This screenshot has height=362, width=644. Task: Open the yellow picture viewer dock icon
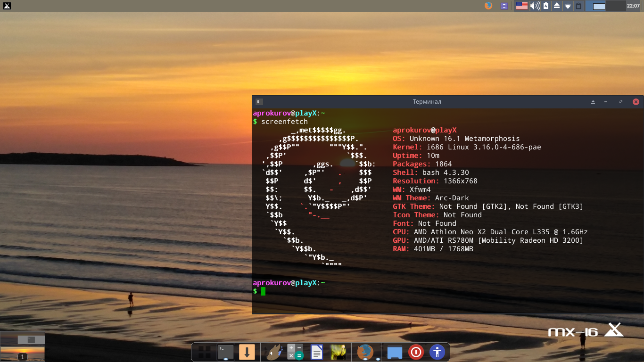click(x=339, y=352)
